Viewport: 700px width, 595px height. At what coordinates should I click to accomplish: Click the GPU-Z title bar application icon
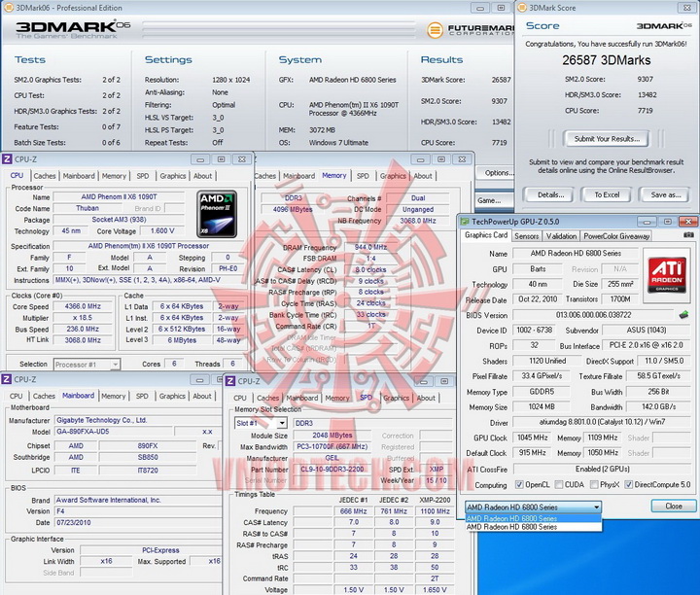[465, 222]
